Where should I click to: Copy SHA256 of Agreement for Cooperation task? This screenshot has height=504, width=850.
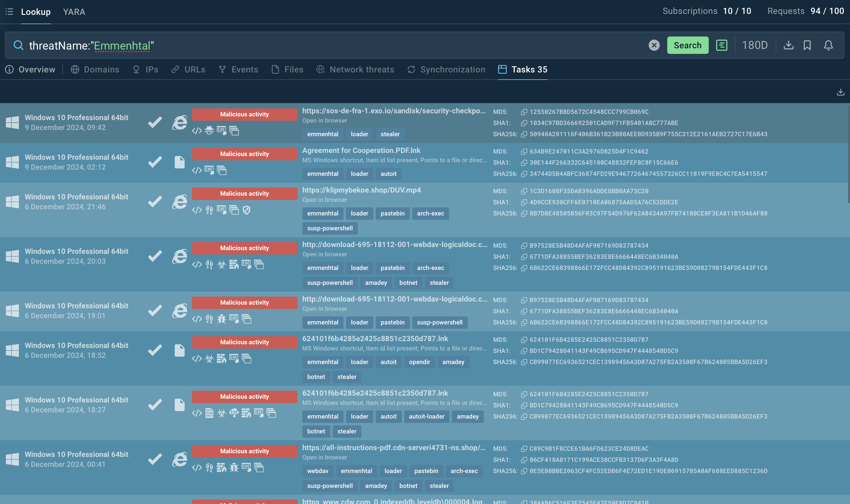click(524, 174)
